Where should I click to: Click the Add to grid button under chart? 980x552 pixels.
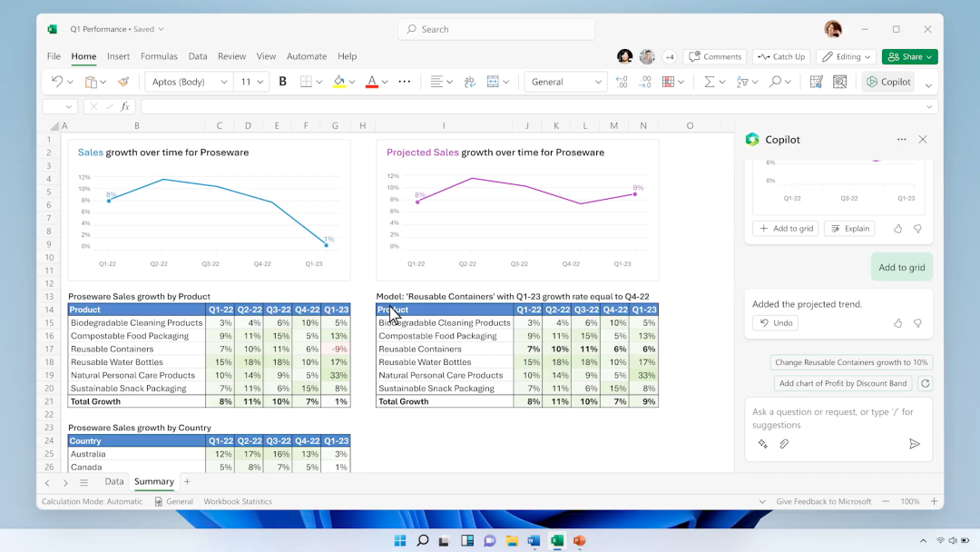tap(786, 228)
